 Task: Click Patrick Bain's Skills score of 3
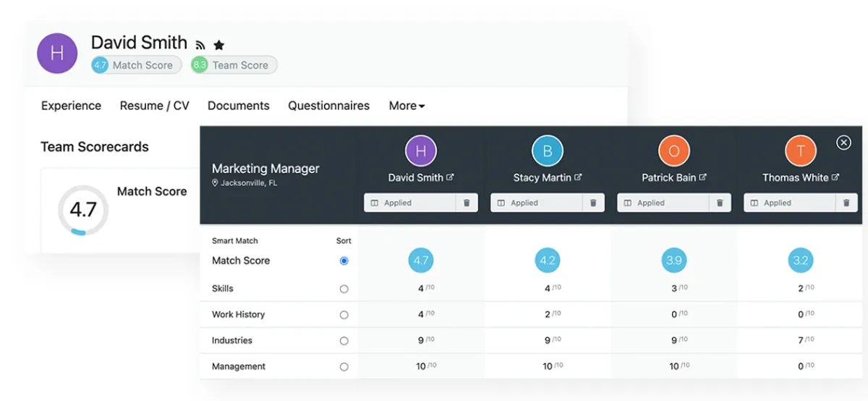point(678,288)
